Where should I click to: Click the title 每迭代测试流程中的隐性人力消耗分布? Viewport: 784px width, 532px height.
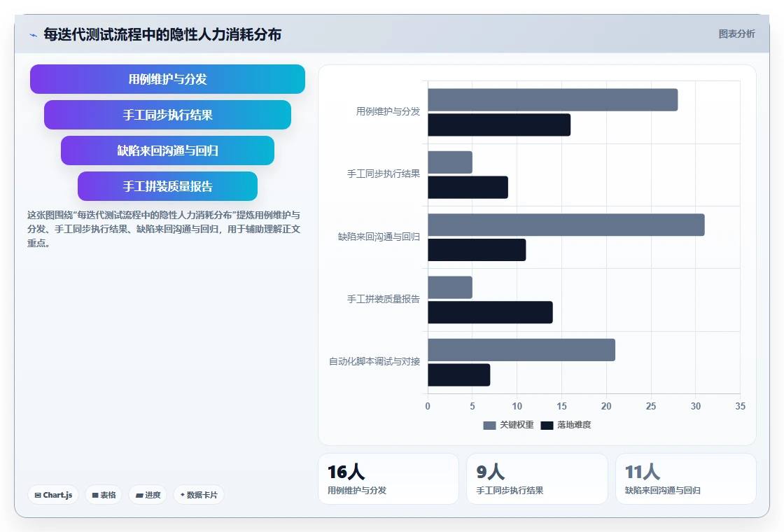[x=162, y=34]
